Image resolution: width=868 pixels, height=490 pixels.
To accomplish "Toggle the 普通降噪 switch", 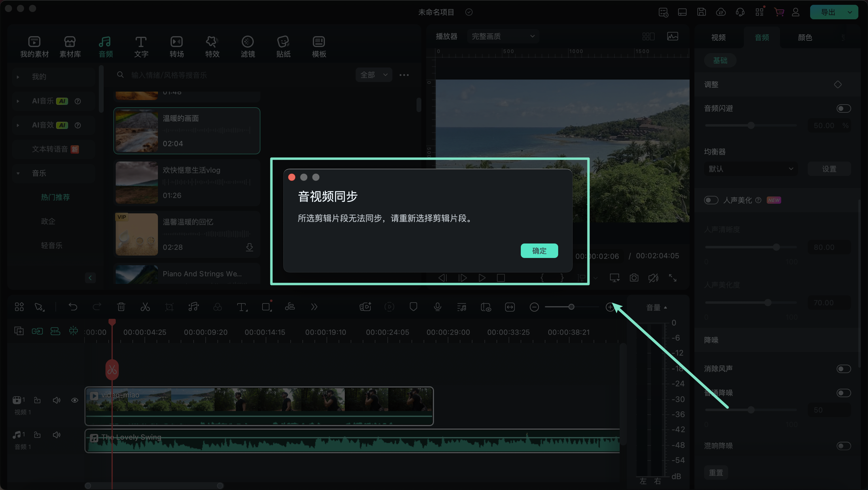I will (x=843, y=393).
